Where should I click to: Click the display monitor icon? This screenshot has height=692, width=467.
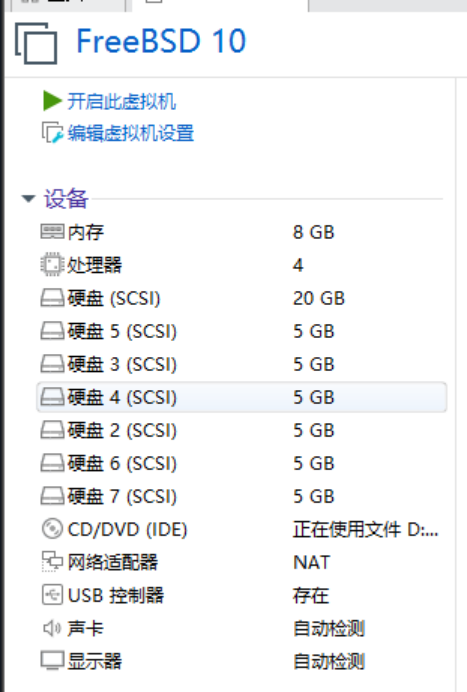point(52,661)
